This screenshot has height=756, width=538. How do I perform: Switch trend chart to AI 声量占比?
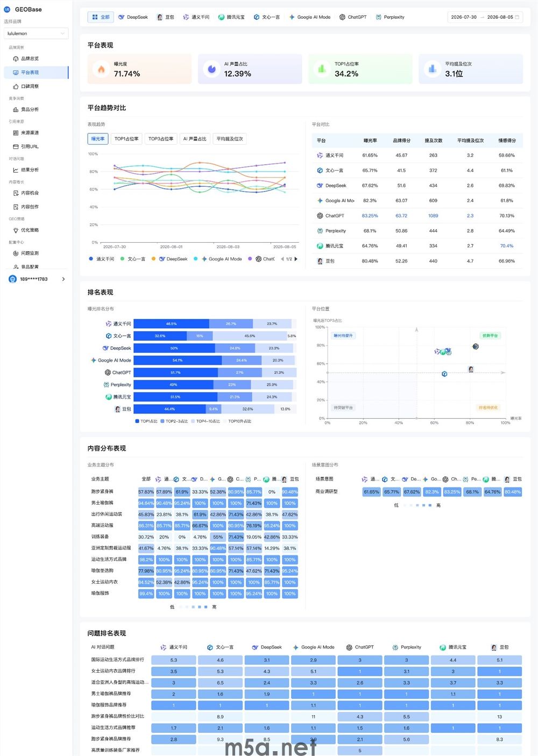[x=195, y=139]
